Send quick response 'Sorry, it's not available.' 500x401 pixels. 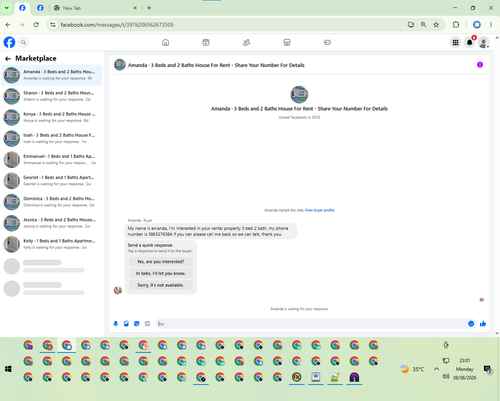[x=160, y=285]
